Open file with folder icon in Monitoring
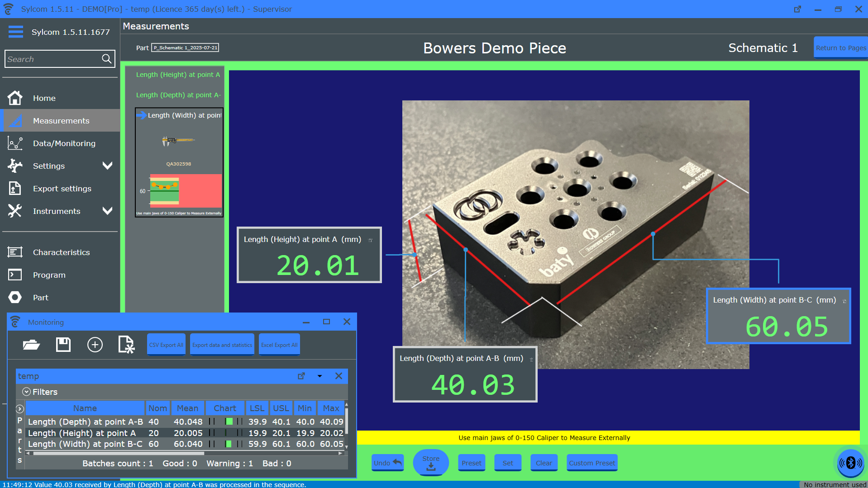 click(31, 345)
